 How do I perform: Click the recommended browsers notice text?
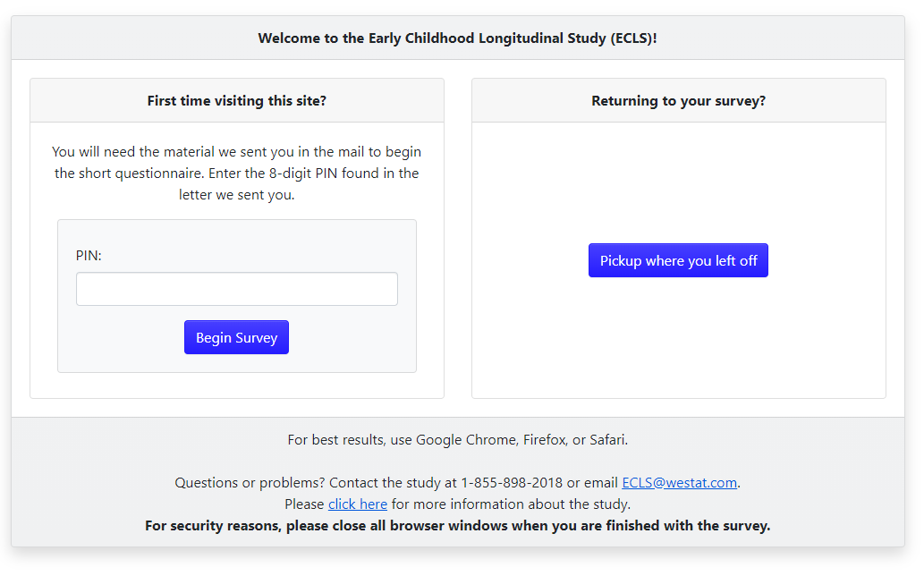(x=457, y=440)
